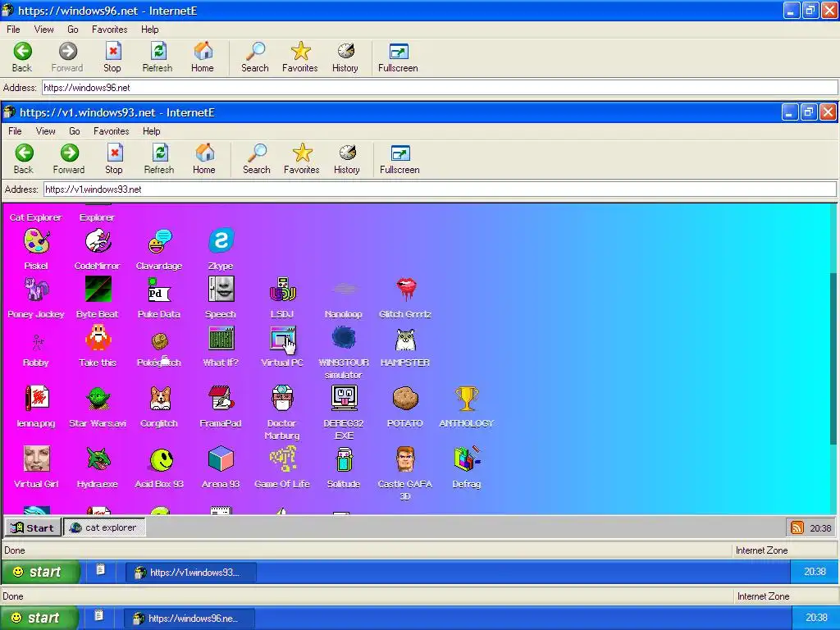Image resolution: width=840 pixels, height=630 pixels.
Task: Open Go menu in the windows93 browser
Action: pos(75,131)
